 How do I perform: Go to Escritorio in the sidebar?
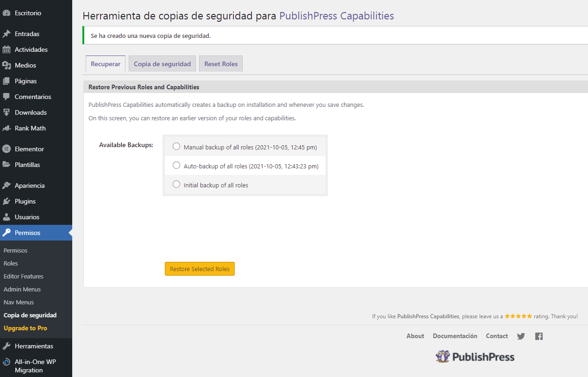click(x=28, y=13)
